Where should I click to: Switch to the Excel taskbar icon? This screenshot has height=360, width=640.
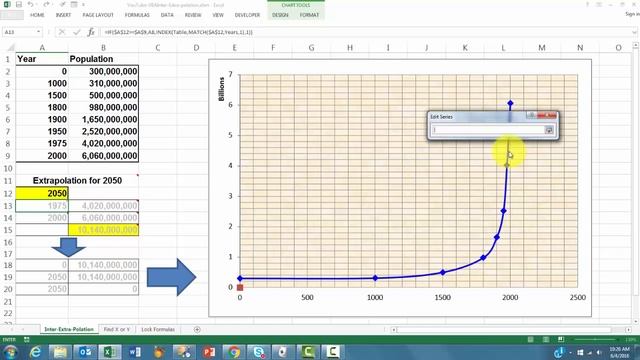pyautogui.click(x=109, y=351)
